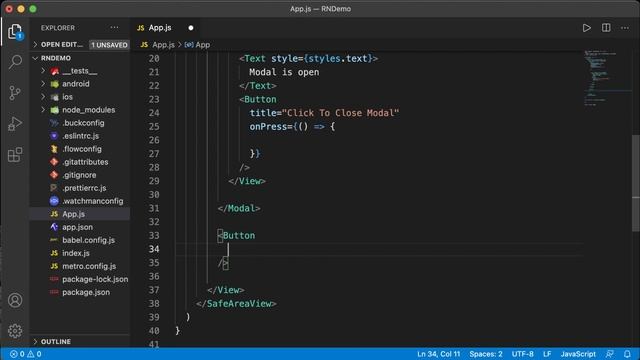Open the Accounts menu
This screenshot has height=360, width=640.
[15, 300]
